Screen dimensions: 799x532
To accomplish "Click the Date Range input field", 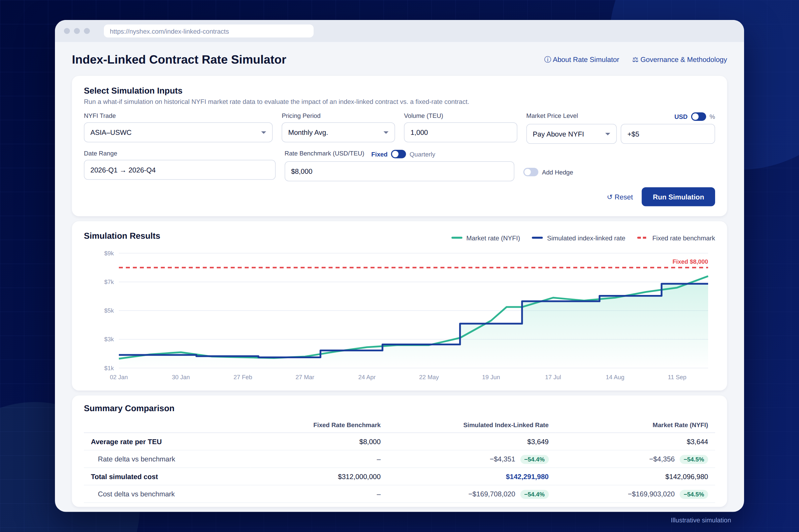I will [x=179, y=170].
